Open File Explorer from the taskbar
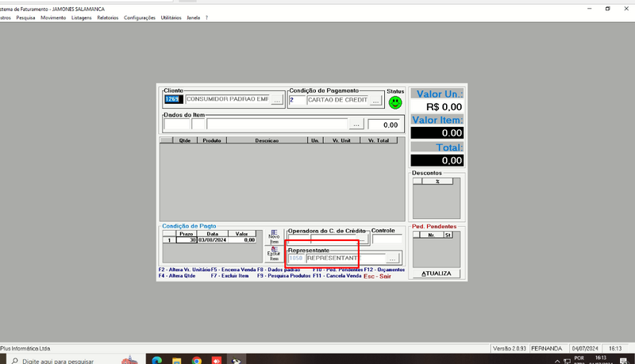Image resolution: width=635 pixels, height=364 pixels. pyautogui.click(x=176, y=360)
